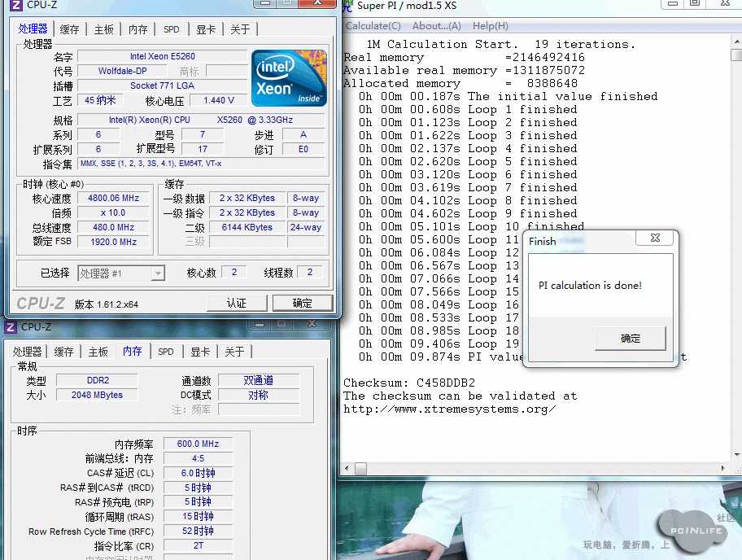Open the Calculate(C) menu in Super PI
This screenshot has height=560, width=742.
373,26
